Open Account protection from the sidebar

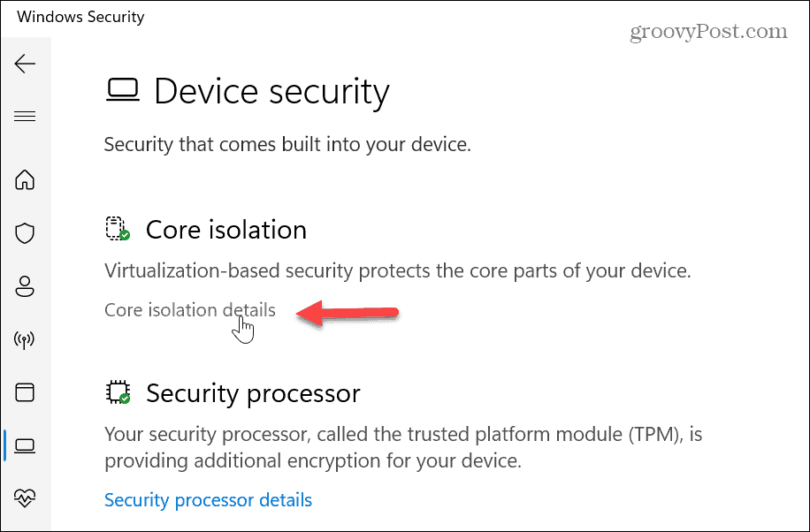[x=25, y=285]
